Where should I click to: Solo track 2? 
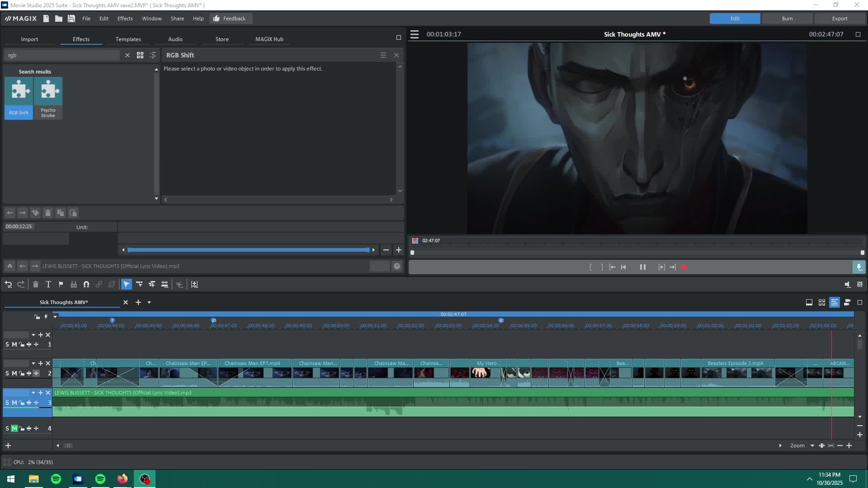pyautogui.click(x=7, y=373)
